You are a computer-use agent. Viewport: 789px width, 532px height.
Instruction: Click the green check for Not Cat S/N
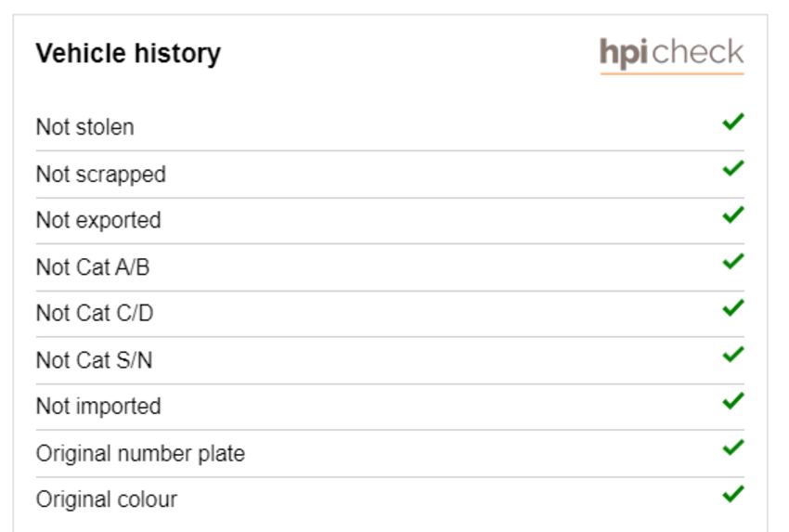coord(733,355)
